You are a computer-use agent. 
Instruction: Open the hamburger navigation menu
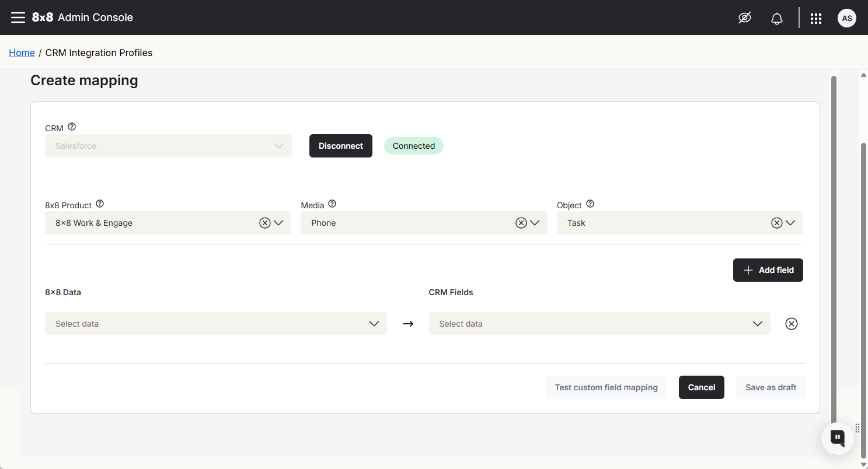[x=18, y=17]
